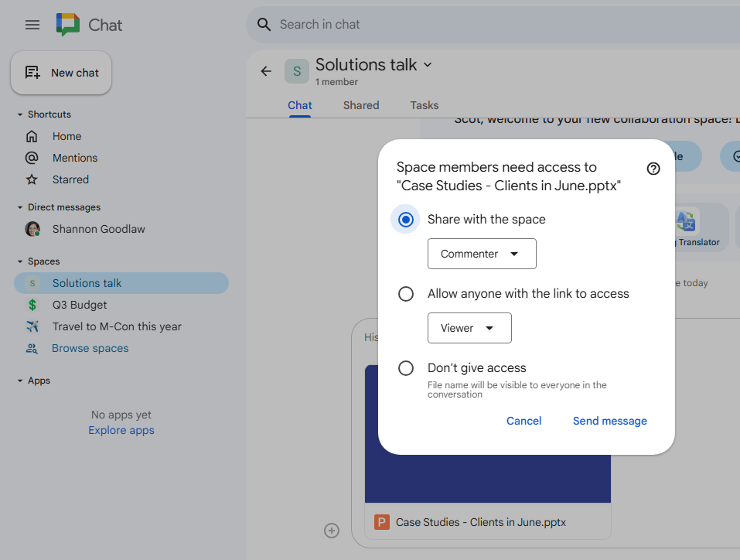The height and width of the screenshot is (560, 740).
Task: Open Home in the sidebar
Action: coord(67,136)
